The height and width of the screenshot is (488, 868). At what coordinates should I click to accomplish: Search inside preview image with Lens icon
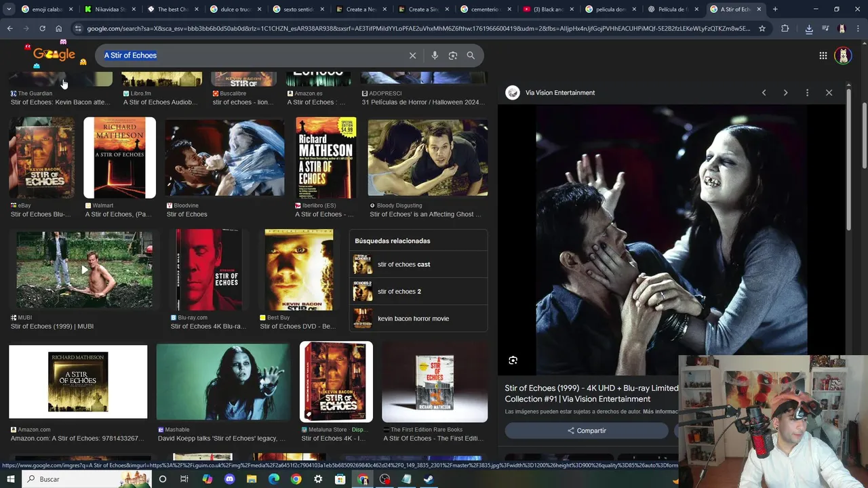(513, 361)
